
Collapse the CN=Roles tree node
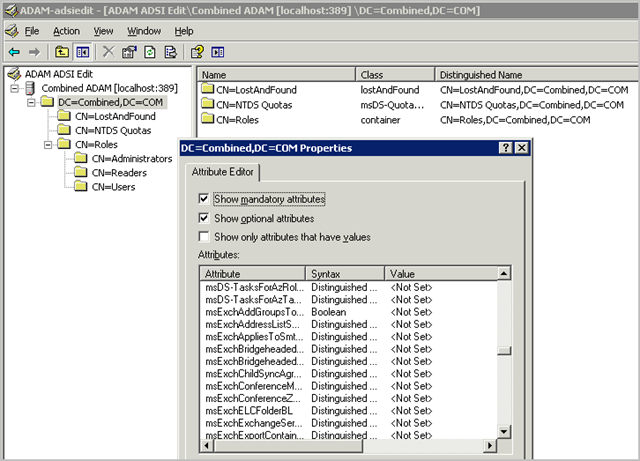tap(47, 145)
